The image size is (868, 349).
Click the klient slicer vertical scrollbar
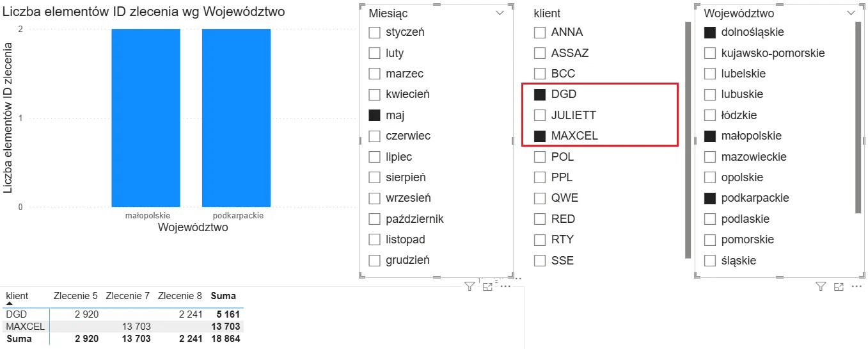pyautogui.click(x=688, y=140)
